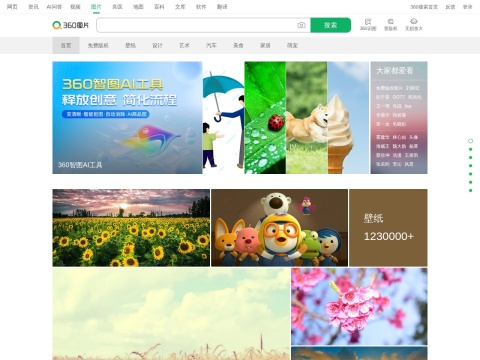Go to the 网页 web search tab

click(12, 7)
